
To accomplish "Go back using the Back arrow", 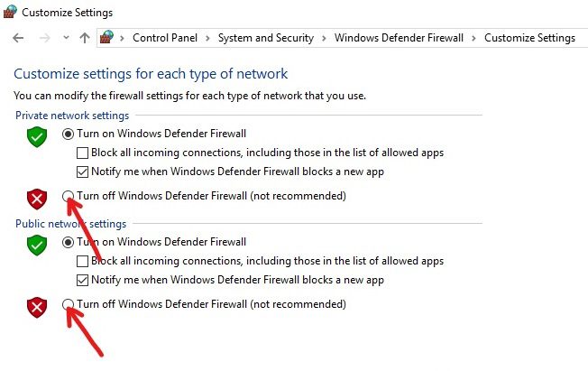I will [x=18, y=38].
